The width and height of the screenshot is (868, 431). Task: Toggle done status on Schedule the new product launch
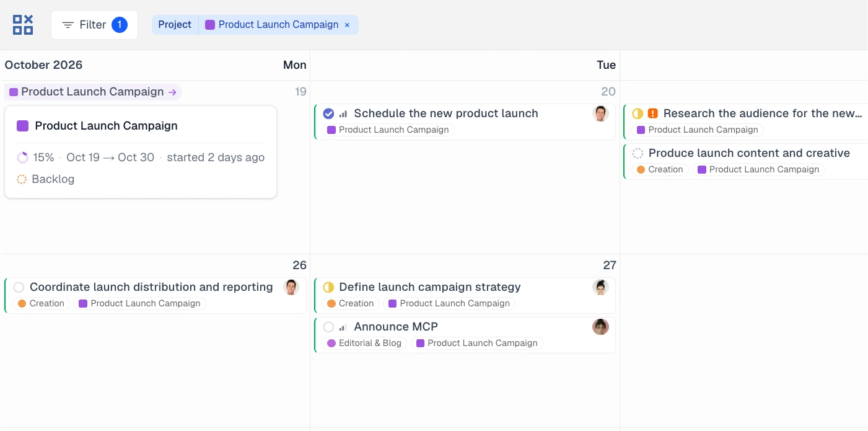tap(328, 113)
